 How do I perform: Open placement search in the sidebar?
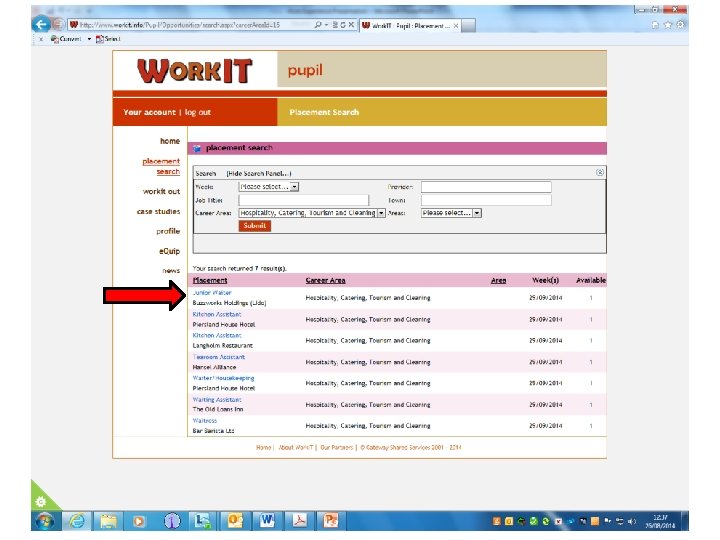161,166
